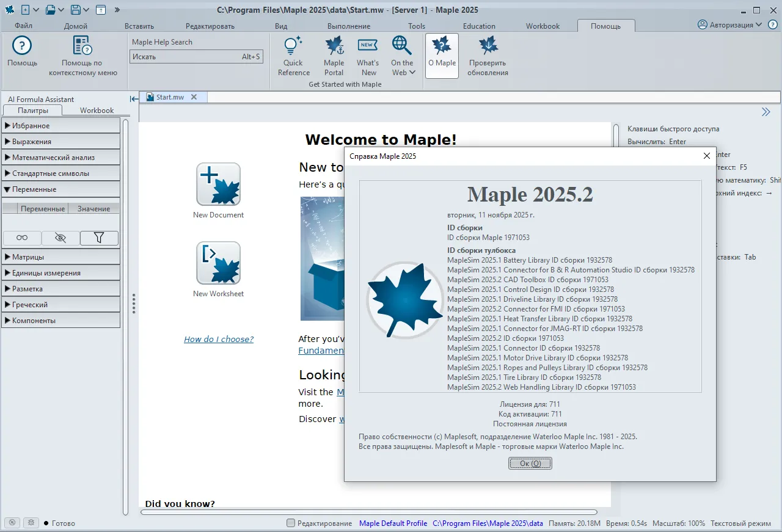Expand the Математический анализ palette

coord(61,158)
